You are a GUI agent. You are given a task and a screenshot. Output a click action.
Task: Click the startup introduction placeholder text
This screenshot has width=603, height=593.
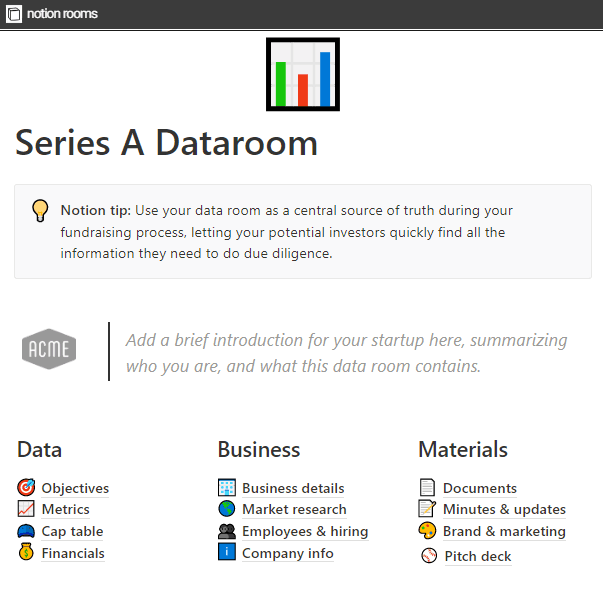pos(346,353)
